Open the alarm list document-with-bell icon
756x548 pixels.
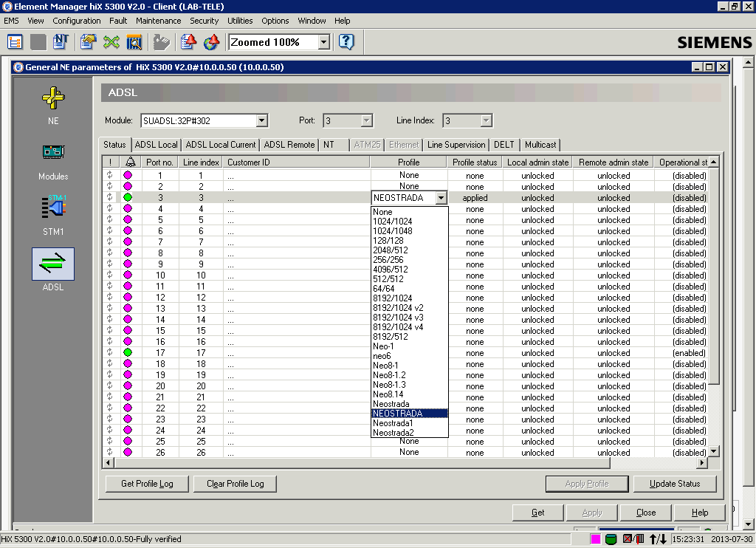coord(188,42)
